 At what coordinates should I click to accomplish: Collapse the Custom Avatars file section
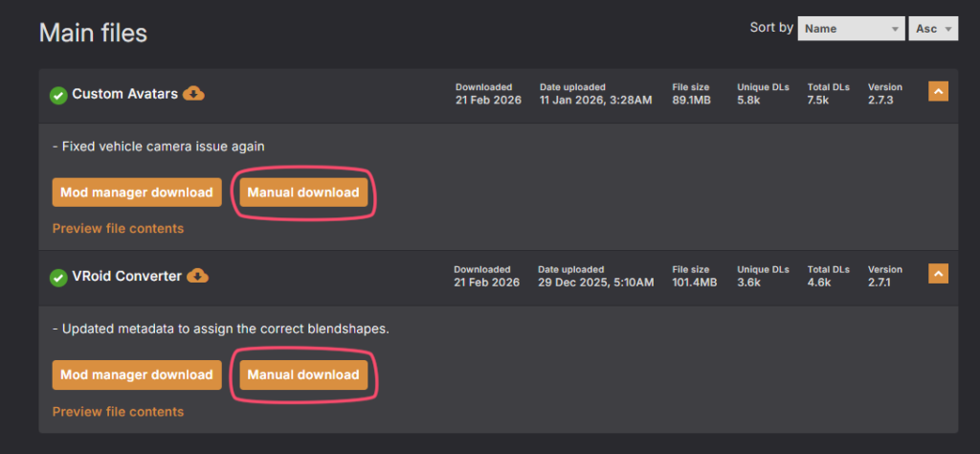(x=938, y=92)
